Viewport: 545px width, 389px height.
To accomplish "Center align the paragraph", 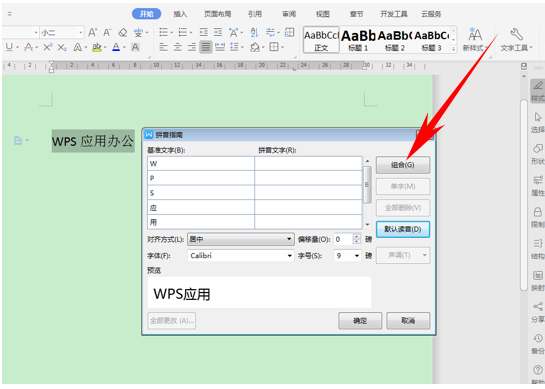I will click(178, 47).
